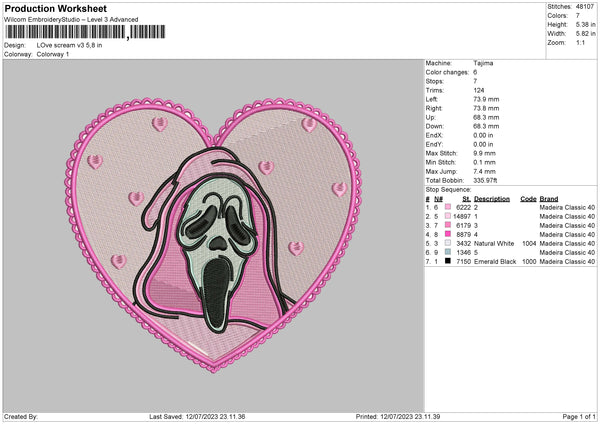The image size is (600, 424).
Task: Click the 'Printed: 12/07/2023' footer text
Action: tap(398, 416)
